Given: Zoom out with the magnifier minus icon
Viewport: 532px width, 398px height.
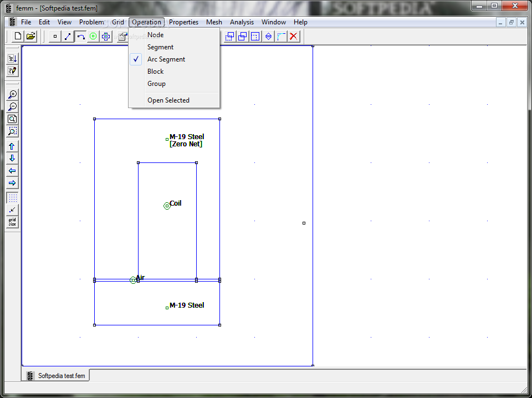Looking at the screenshot, I should pyautogui.click(x=12, y=106).
